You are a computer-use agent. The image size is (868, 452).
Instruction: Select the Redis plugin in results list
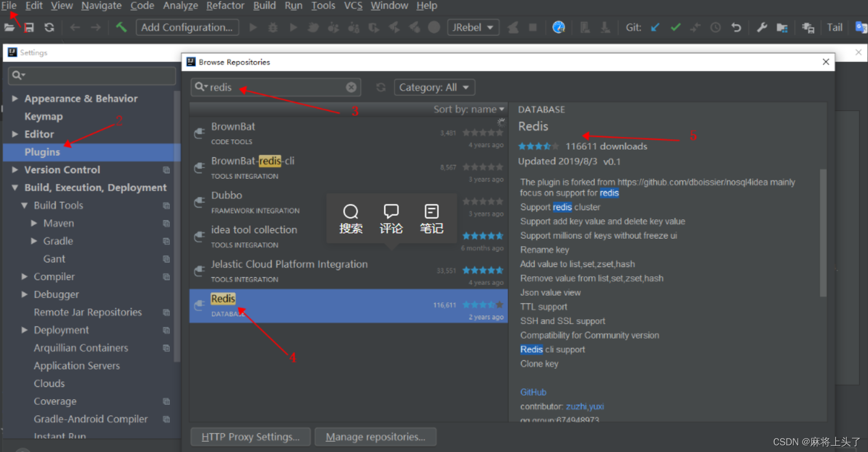[x=348, y=306]
